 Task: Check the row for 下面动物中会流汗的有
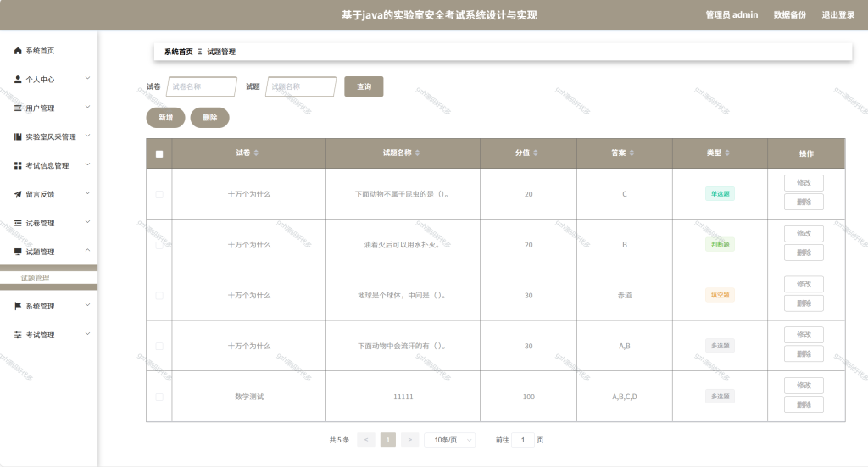pos(159,347)
